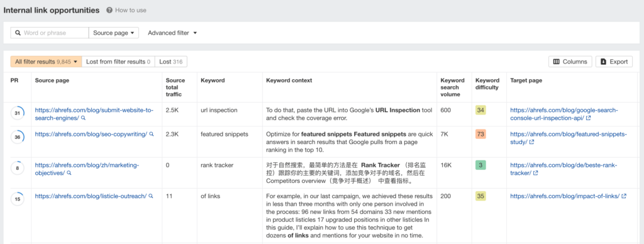
Task: Open the Columns settings button
Action: tap(570, 62)
